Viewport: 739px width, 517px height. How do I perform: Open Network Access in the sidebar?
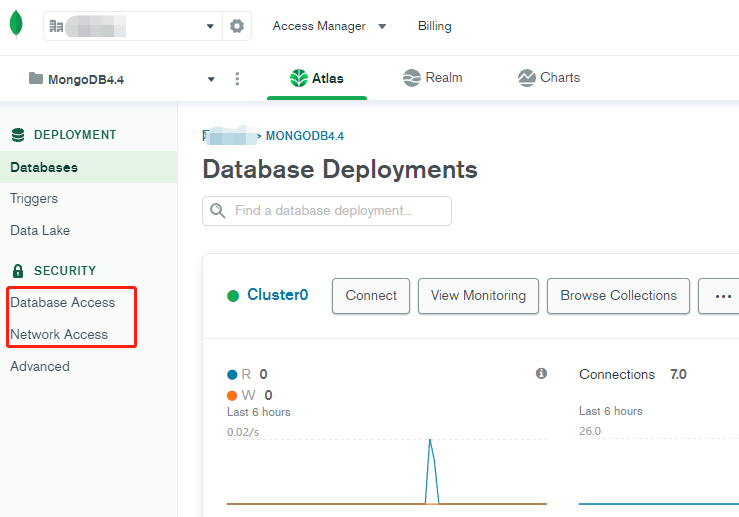[x=59, y=334]
